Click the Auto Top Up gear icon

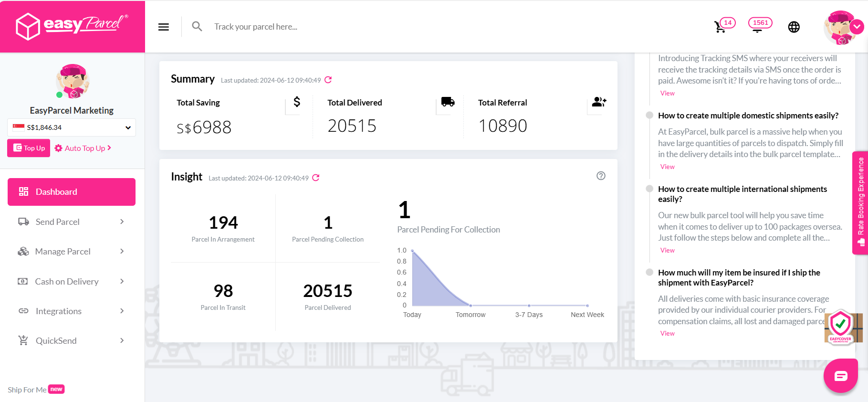click(59, 148)
